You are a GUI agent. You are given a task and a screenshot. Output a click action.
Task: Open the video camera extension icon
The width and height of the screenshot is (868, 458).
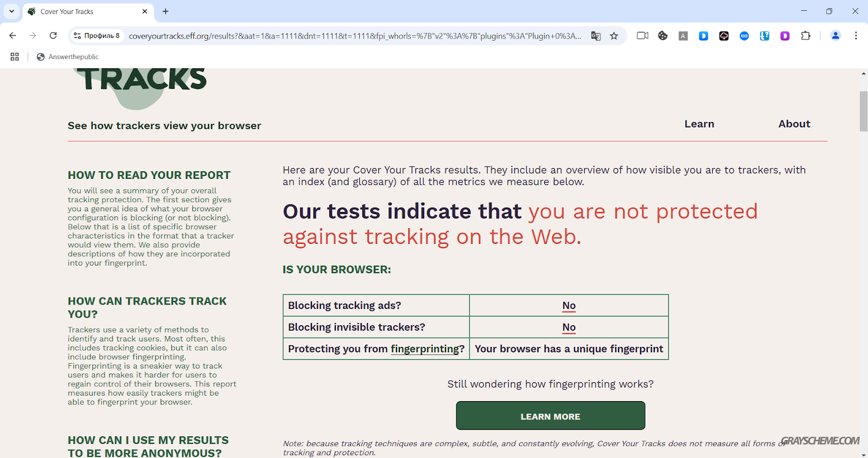point(642,36)
